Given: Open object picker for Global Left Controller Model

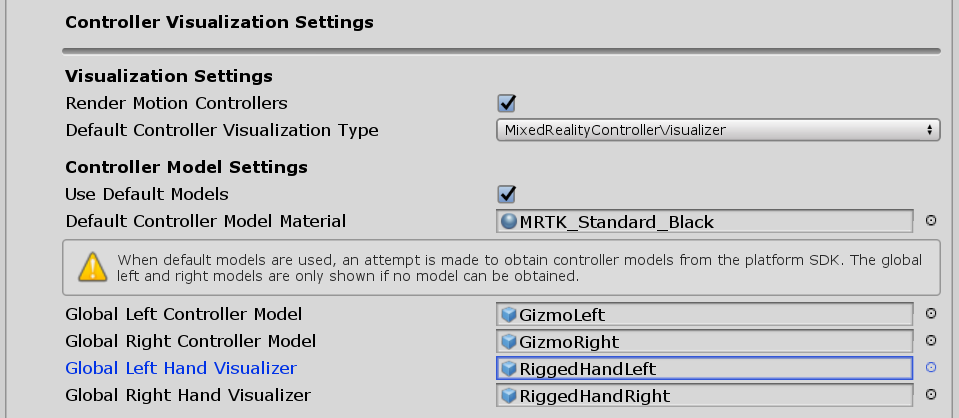Looking at the screenshot, I should 931,314.
